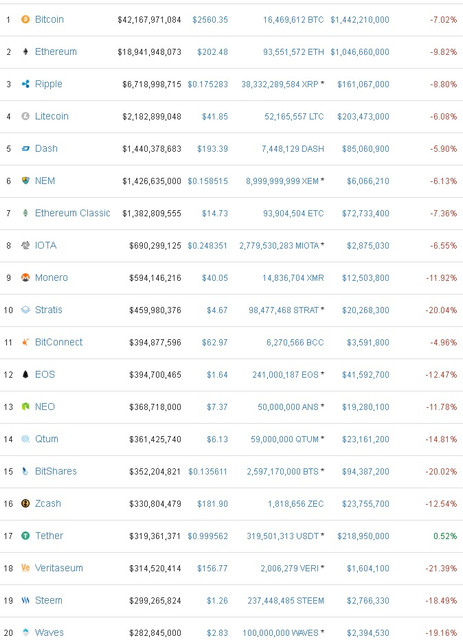Click BitShares volume $94,387,200 link
463x640 pixels.
pyautogui.click(x=366, y=471)
